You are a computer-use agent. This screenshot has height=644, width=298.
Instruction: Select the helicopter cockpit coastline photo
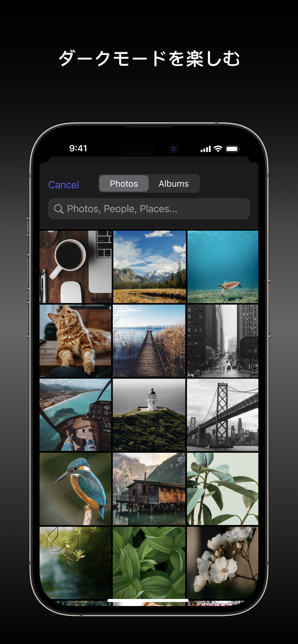(x=75, y=415)
